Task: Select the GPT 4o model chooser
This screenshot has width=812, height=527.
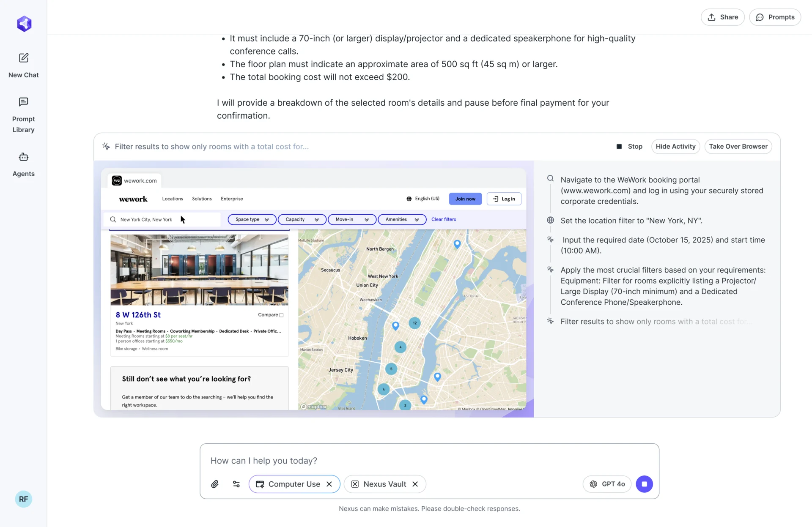Action: (607, 484)
